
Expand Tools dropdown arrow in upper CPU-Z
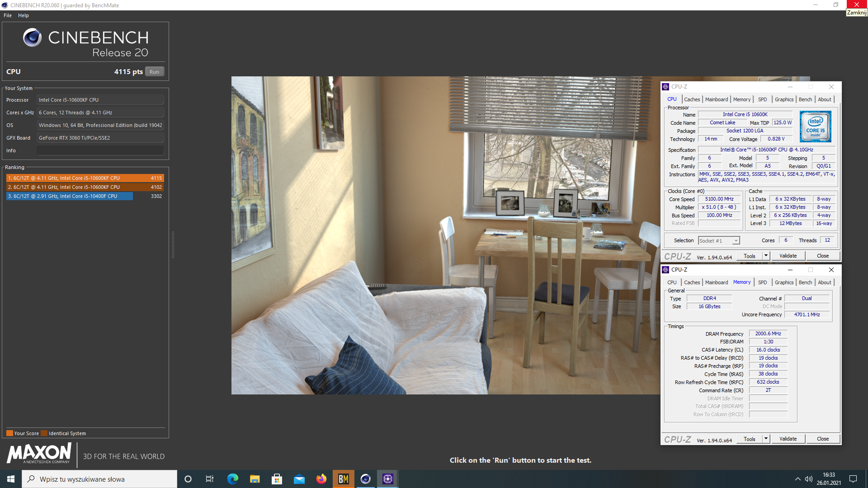(x=766, y=256)
